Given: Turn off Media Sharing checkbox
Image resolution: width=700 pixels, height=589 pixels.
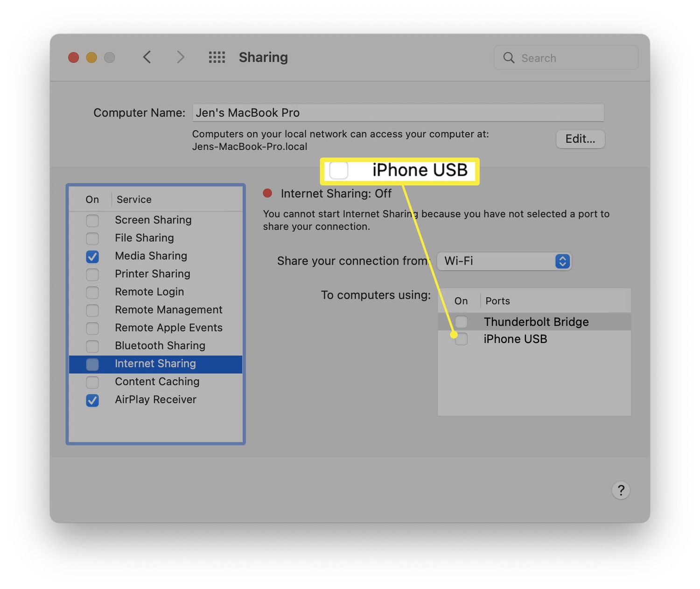Looking at the screenshot, I should point(92,256).
